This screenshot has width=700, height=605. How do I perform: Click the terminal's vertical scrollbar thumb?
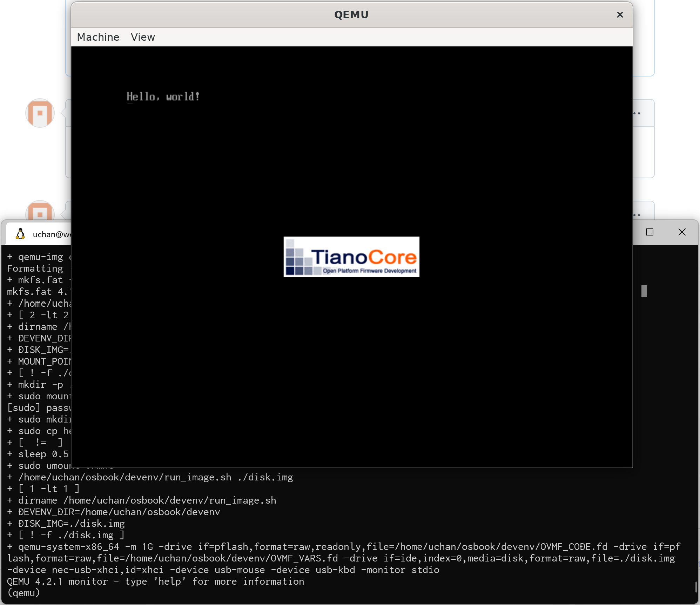696,587
